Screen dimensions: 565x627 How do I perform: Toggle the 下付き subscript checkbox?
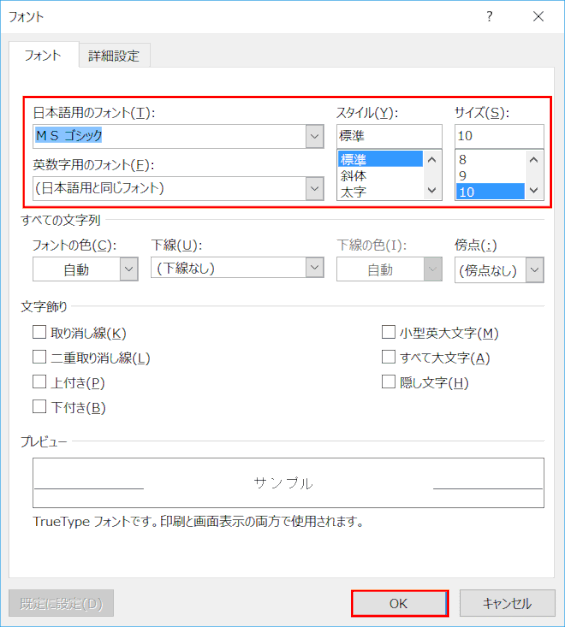(39, 407)
